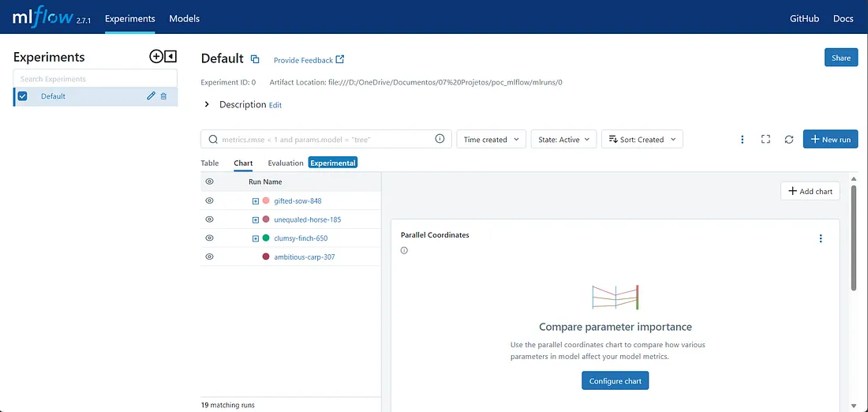Open the State: Active dropdown
The height and width of the screenshot is (412, 868).
[564, 140]
